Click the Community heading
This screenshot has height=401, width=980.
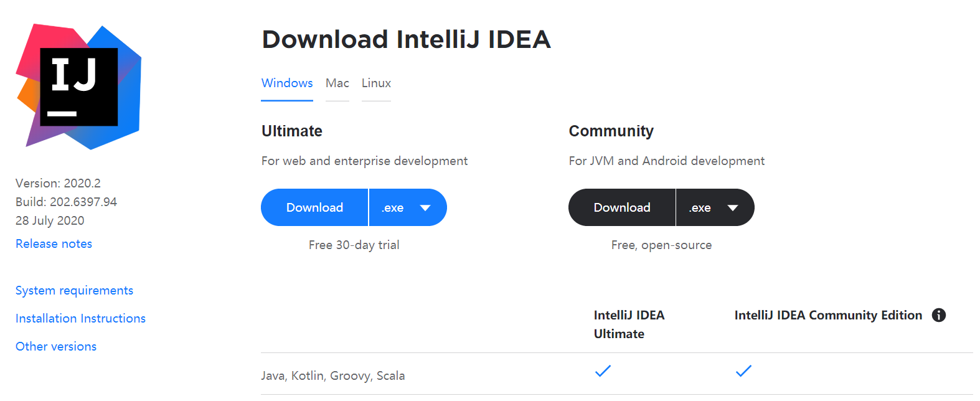click(611, 131)
